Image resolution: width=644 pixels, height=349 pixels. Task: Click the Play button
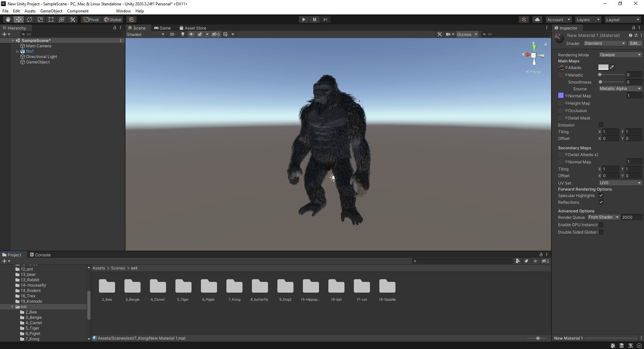click(x=304, y=19)
